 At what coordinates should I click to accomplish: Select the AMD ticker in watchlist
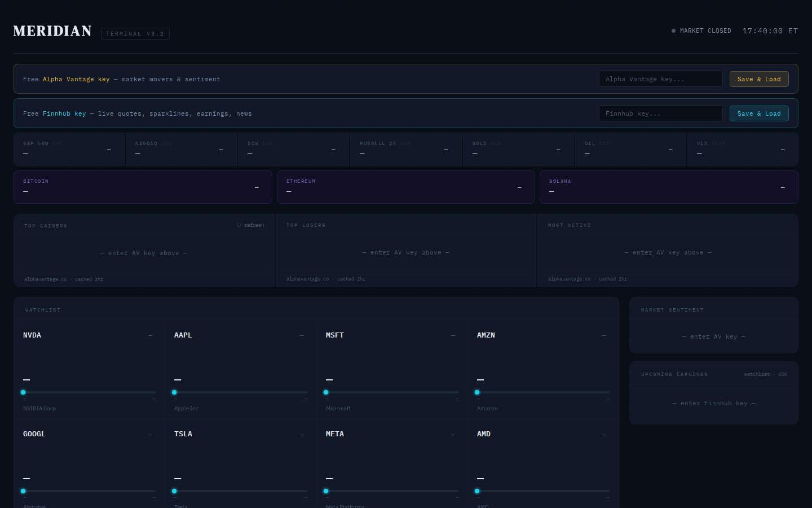[484, 434]
